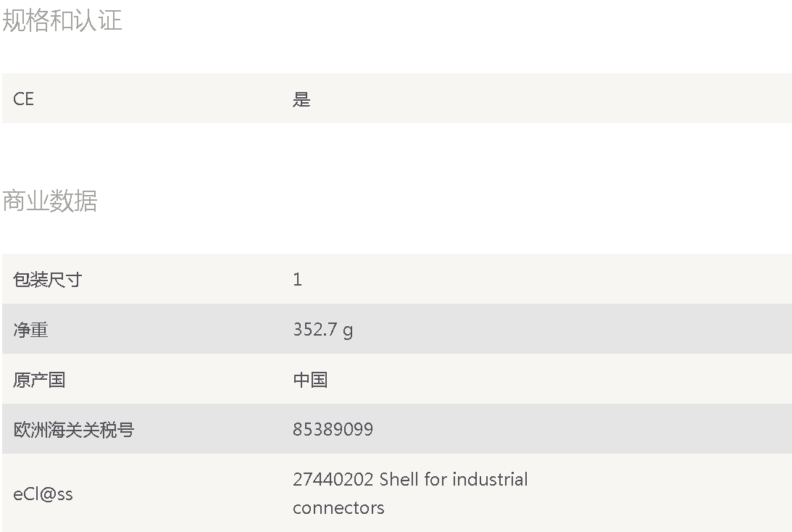This screenshot has width=792, height=532.
Task: Click empty area of the CE row
Action: coord(556,99)
